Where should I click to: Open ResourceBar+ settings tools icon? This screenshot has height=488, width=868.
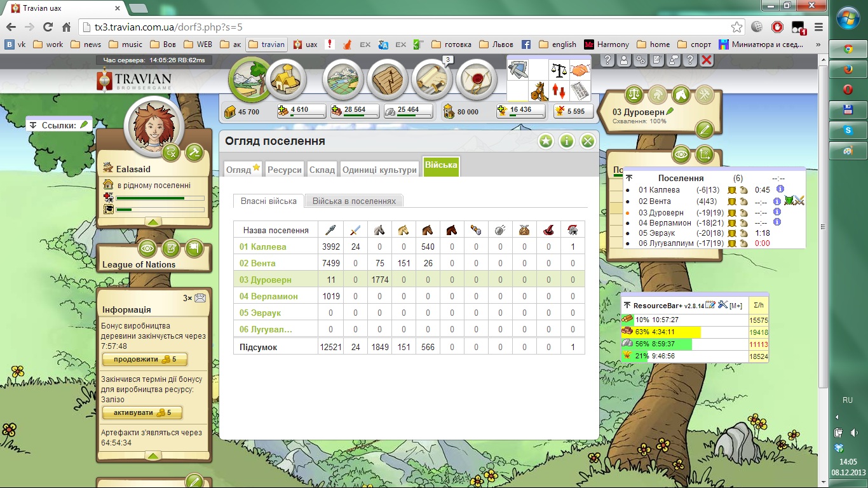click(722, 305)
